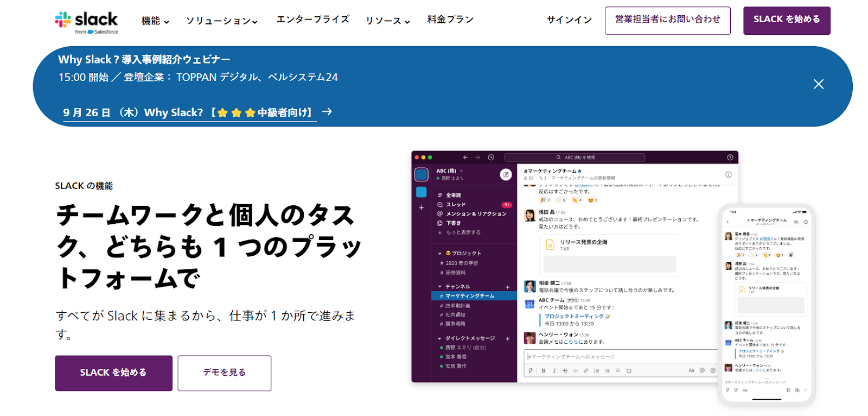Click the @ mention icon in desktop composer
The width and height of the screenshot is (868, 416).
point(702,370)
